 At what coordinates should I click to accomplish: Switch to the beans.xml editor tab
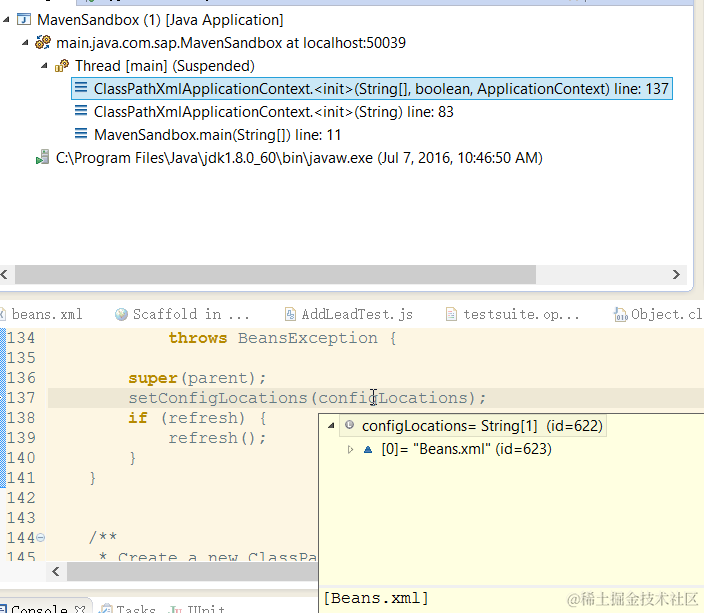pos(47,314)
